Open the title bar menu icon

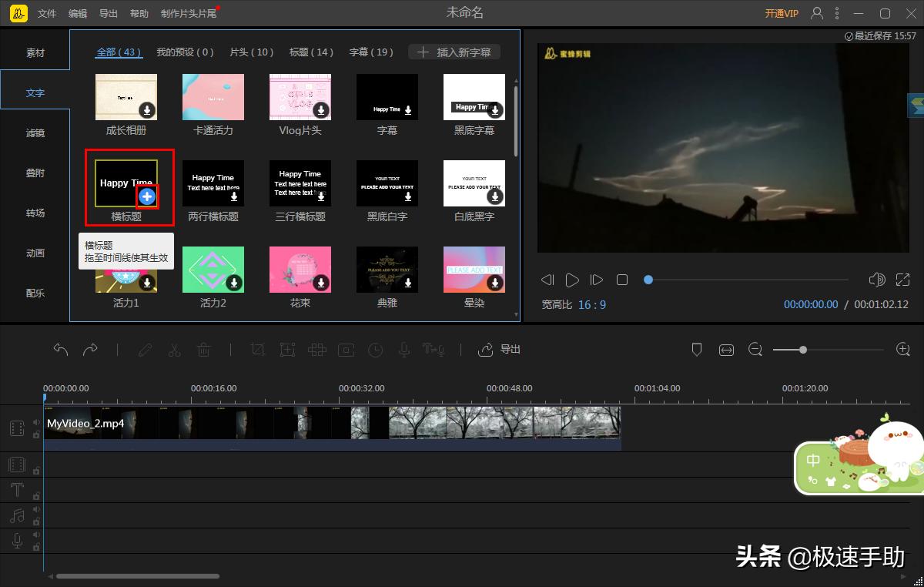tap(839, 13)
